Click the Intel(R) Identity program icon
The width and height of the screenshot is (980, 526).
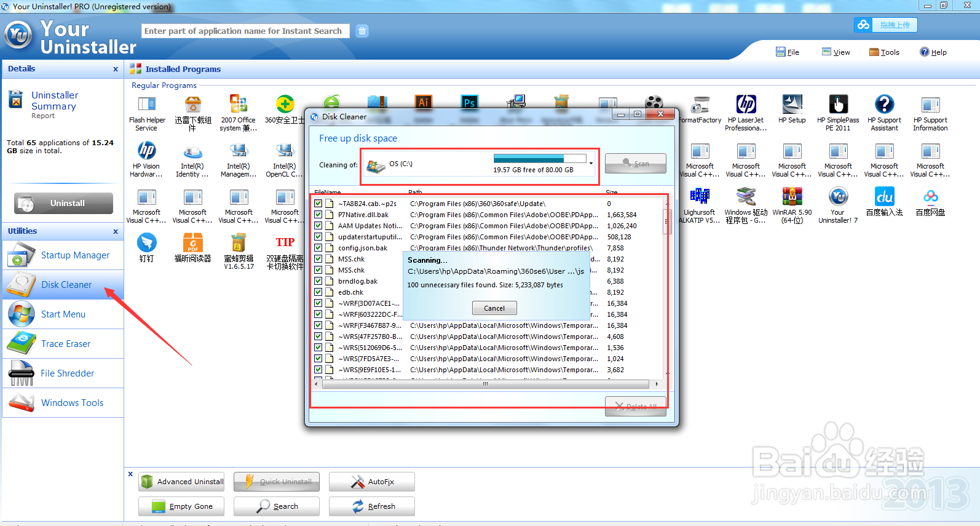(192, 159)
